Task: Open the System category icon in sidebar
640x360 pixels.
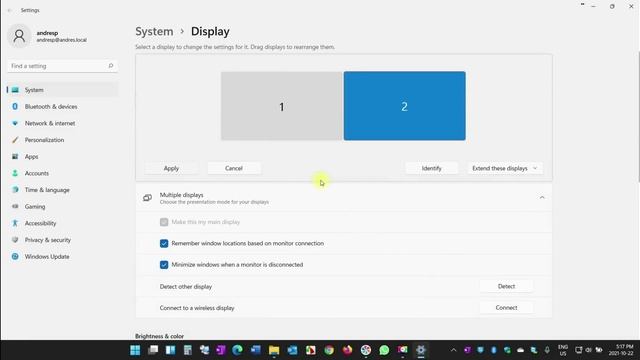Action: pyautogui.click(x=15, y=90)
